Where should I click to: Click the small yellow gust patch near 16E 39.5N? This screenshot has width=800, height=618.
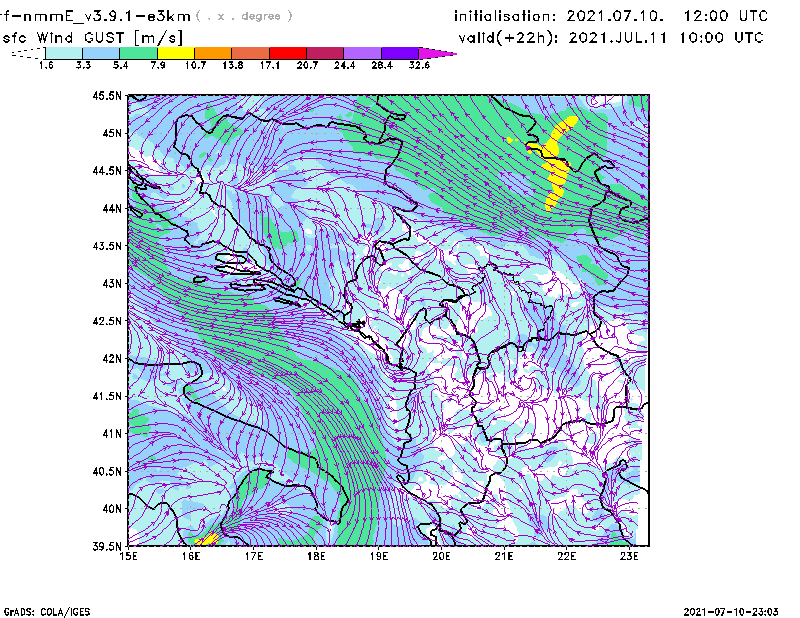[x=208, y=539]
